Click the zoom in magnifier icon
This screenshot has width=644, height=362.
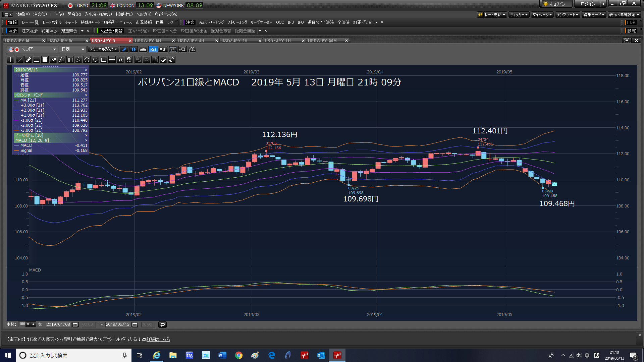tap(192, 49)
